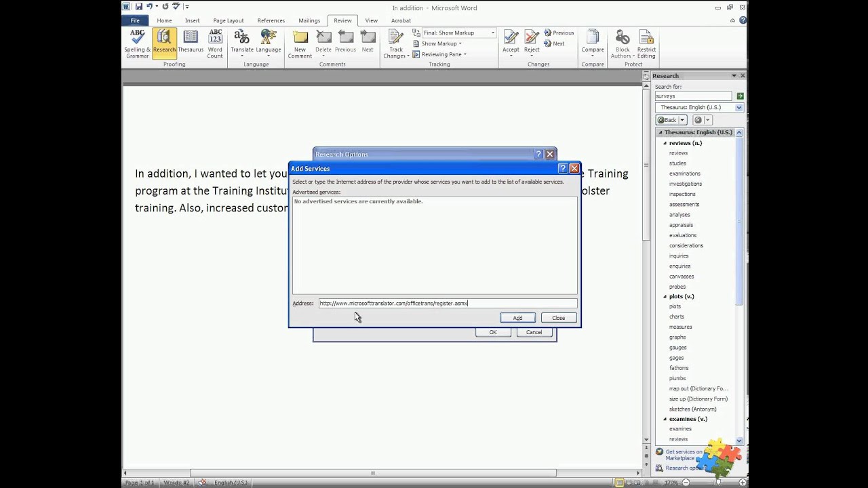
Task: Click Block Authors
Action: [x=623, y=44]
